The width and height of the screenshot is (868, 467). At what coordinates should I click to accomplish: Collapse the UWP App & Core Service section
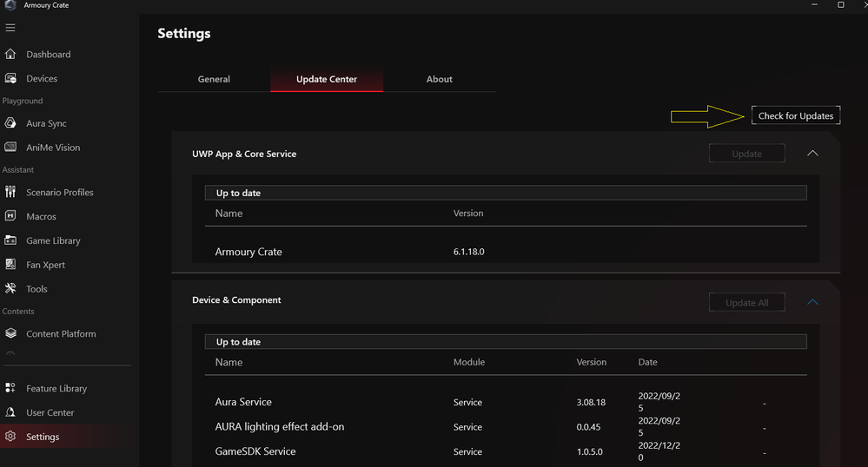click(x=812, y=154)
